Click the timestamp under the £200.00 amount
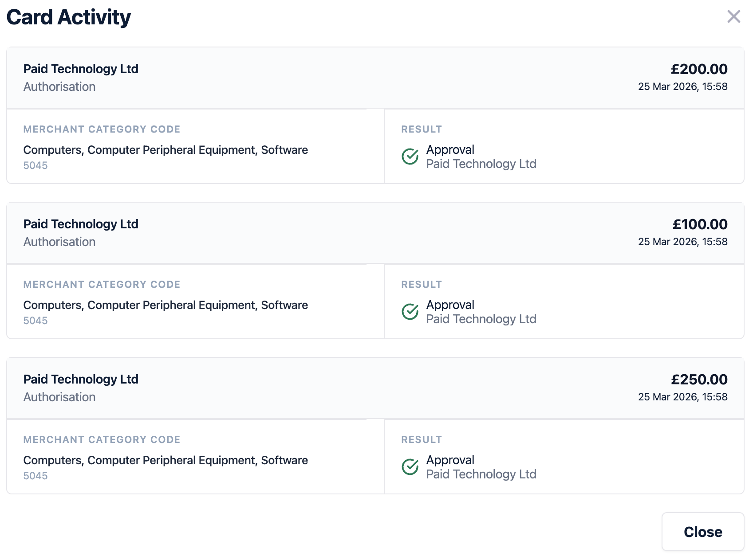Viewport: 753px width, 560px height. (682, 86)
